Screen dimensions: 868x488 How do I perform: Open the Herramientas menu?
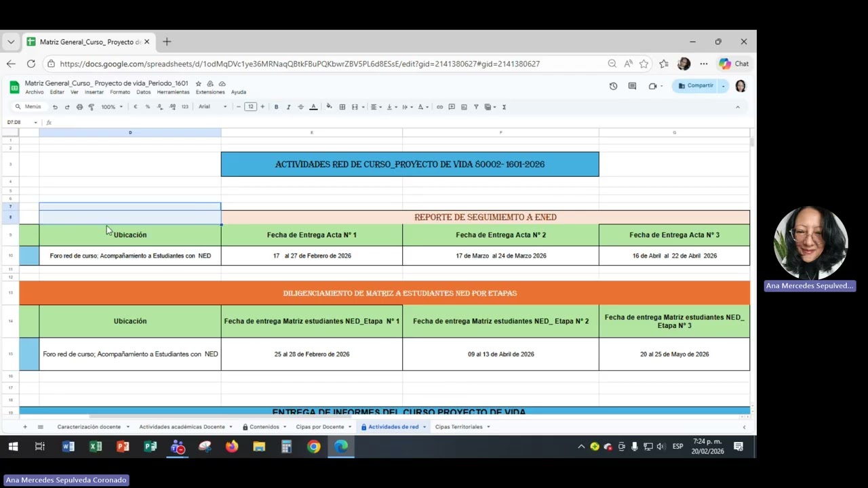(x=174, y=92)
